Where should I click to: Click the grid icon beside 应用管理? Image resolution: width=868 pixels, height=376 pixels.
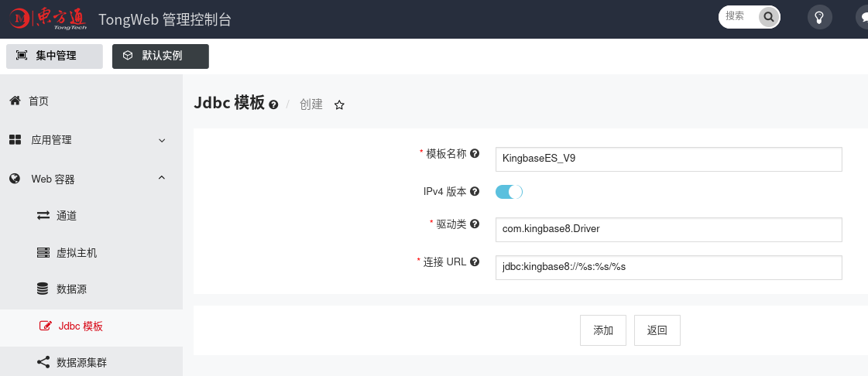(x=15, y=140)
